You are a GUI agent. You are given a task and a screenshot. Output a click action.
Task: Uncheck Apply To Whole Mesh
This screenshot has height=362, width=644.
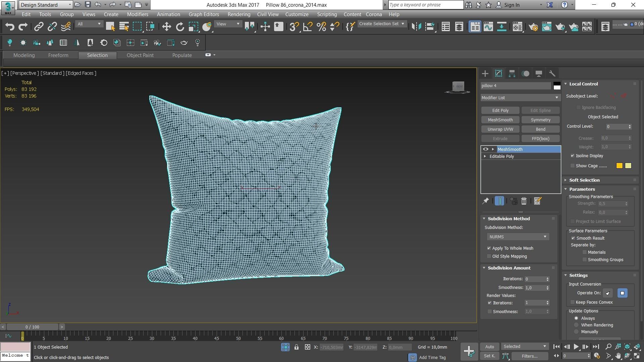point(489,248)
